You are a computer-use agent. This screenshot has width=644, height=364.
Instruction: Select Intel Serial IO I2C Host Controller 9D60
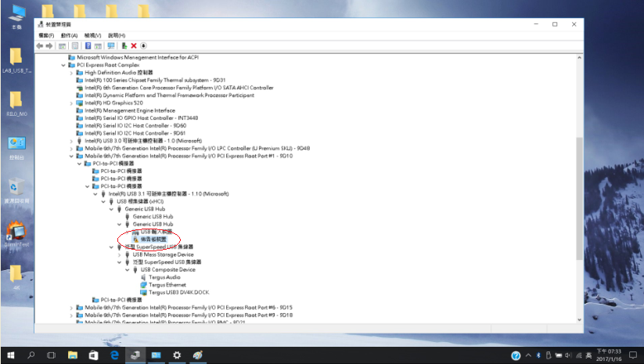pyautogui.click(x=135, y=126)
